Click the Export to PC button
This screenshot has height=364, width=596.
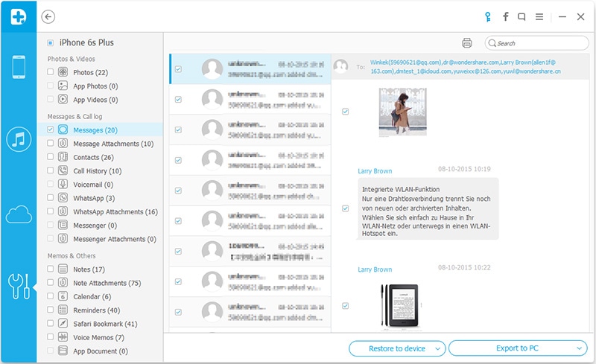518,348
